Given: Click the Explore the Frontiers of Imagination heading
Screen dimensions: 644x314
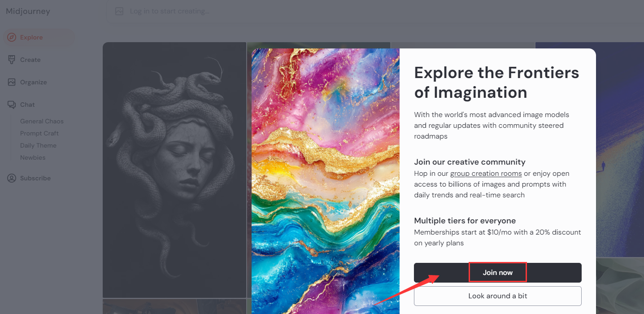Looking at the screenshot, I should (x=496, y=83).
